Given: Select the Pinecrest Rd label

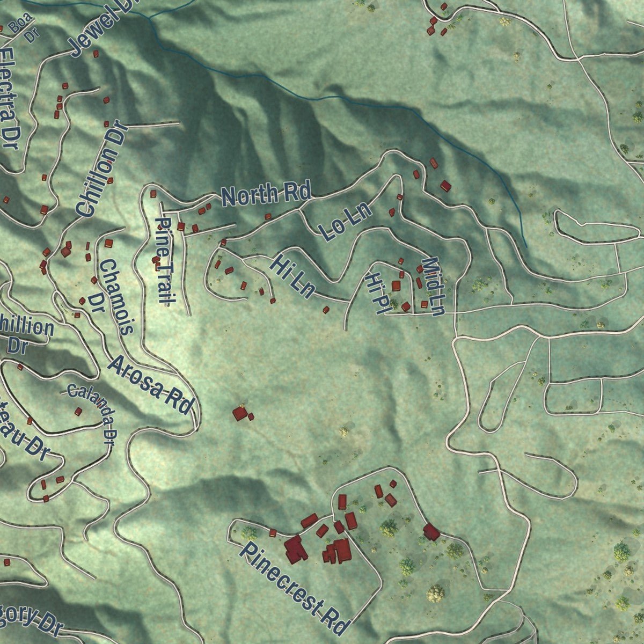Looking at the screenshot, I should [x=294, y=588].
